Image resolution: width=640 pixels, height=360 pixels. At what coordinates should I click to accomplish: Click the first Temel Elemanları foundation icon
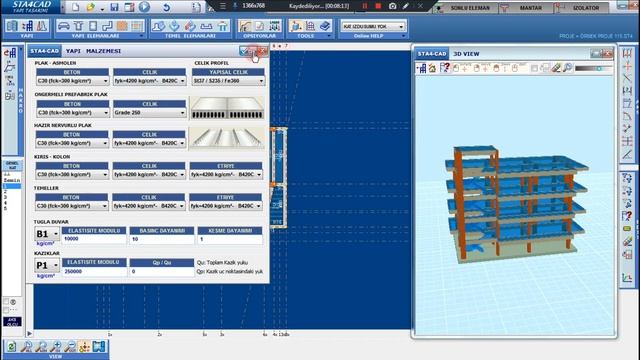(158, 26)
